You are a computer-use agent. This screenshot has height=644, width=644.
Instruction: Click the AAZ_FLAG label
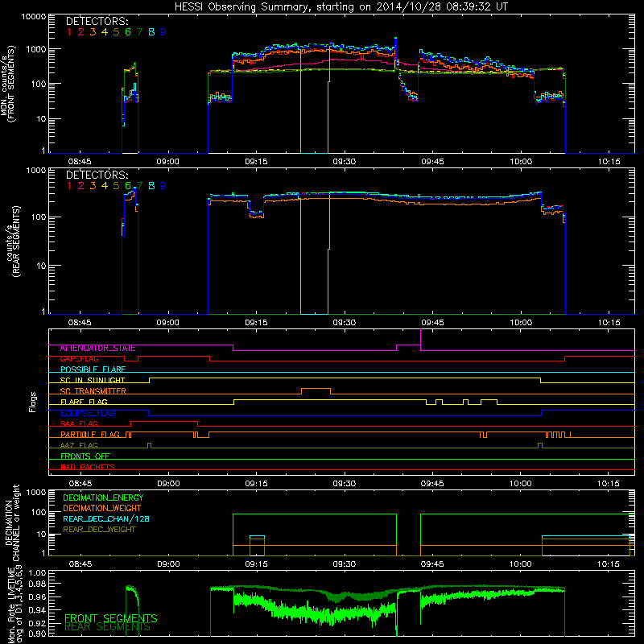tap(79, 446)
